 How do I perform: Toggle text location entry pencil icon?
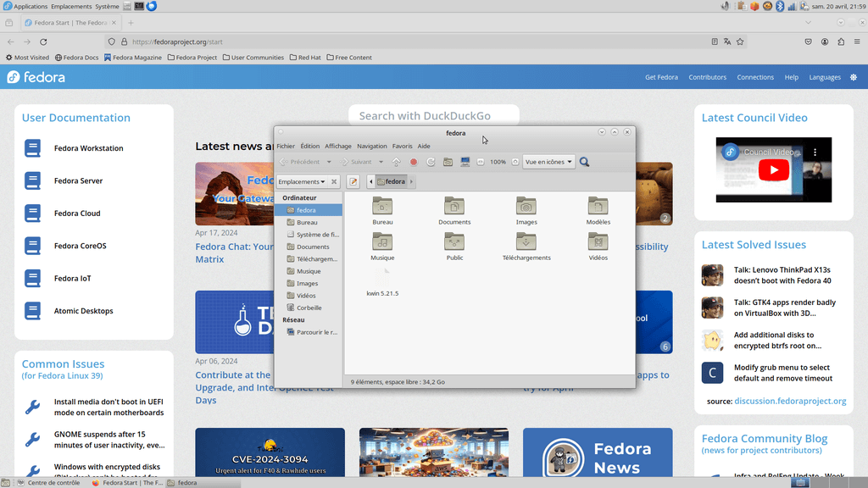click(353, 181)
